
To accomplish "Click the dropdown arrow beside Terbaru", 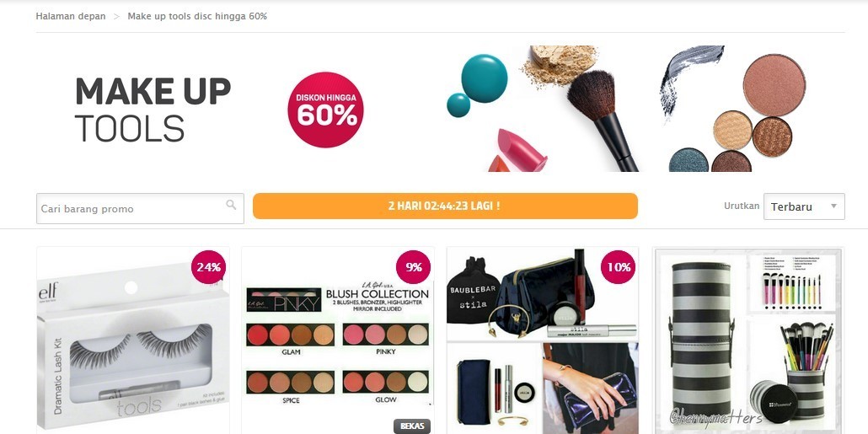I will [x=833, y=206].
